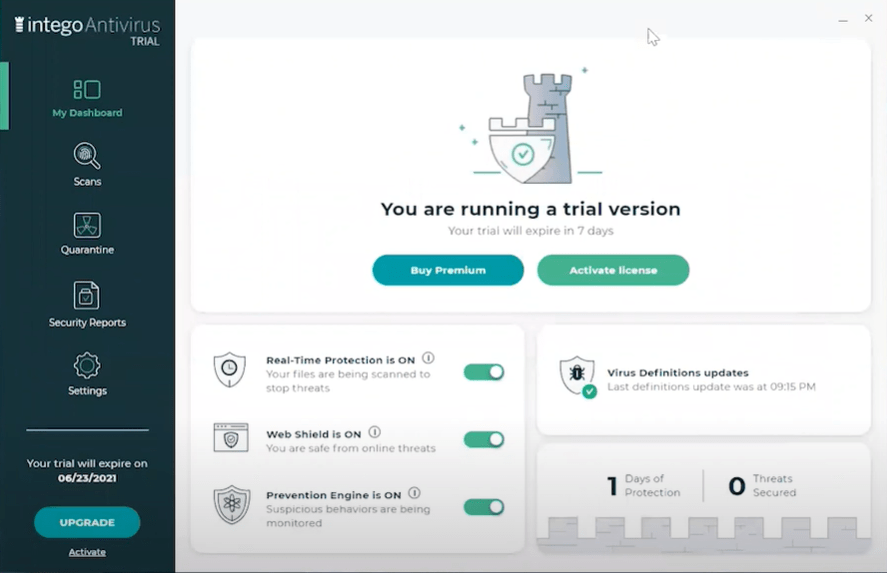The width and height of the screenshot is (887, 573).
Task: Open the Quarantine biohazard icon
Action: click(87, 225)
